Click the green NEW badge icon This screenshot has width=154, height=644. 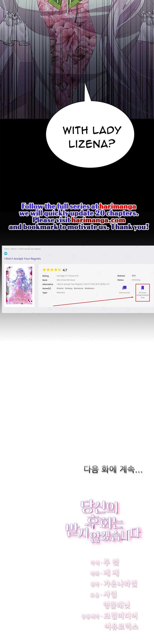pyautogui.click(x=6, y=253)
